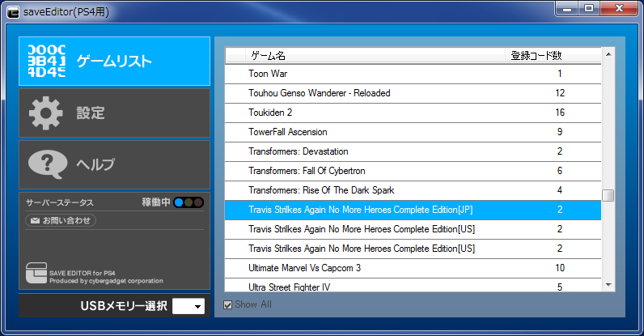644x336 pixels.
Task: Open the ゲームリスト game list tab
Action: tap(114, 62)
